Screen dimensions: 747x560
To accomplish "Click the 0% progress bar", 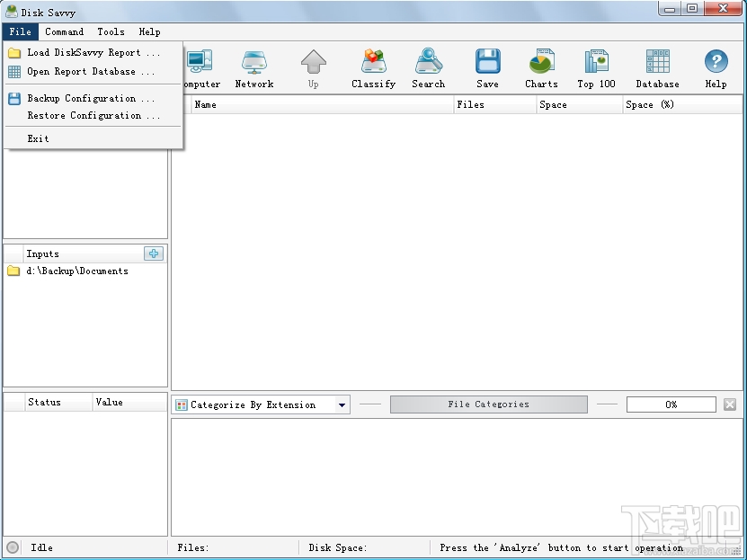I will click(671, 404).
